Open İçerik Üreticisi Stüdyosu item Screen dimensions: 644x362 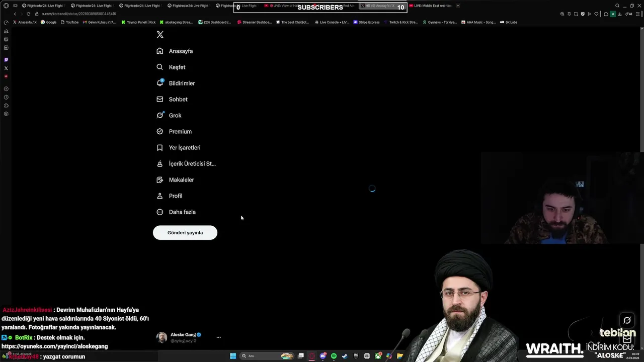[186, 163]
